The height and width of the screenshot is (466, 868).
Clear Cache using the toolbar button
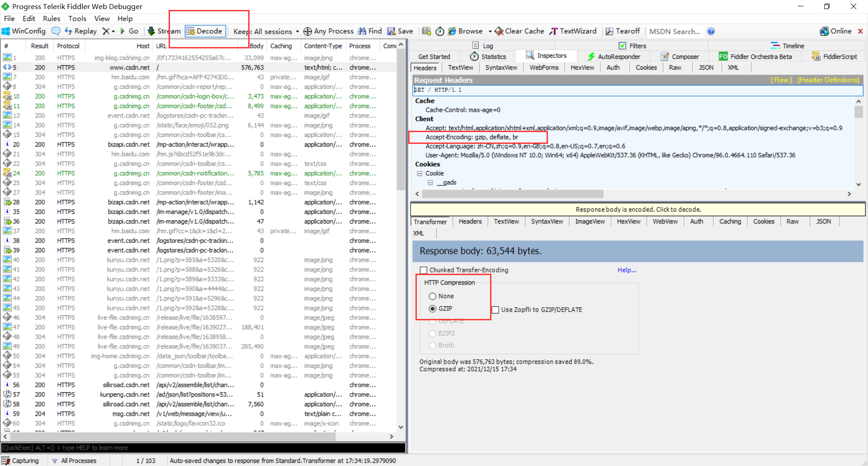(519, 31)
